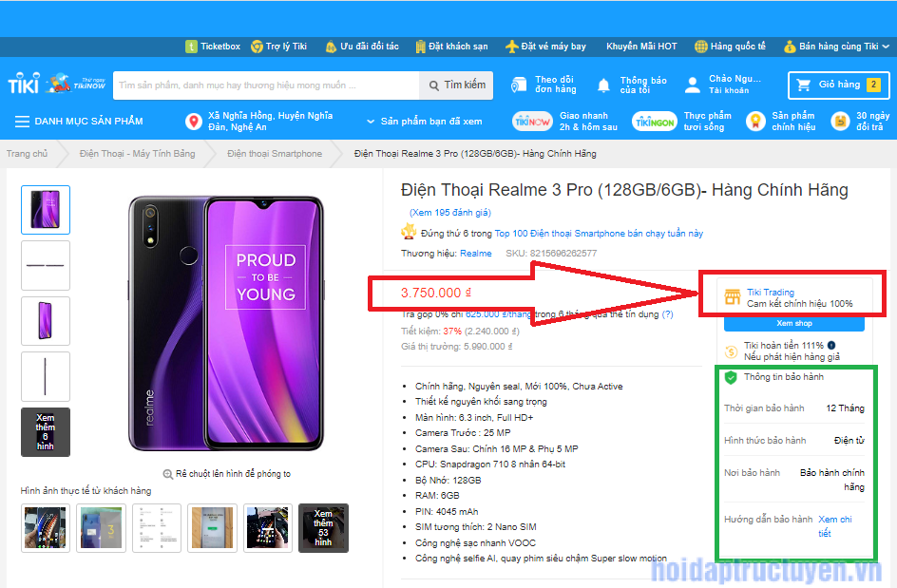Image resolution: width=897 pixels, height=588 pixels.
Task: Click the TikiNOW fast delivery badge
Action: [x=532, y=122]
